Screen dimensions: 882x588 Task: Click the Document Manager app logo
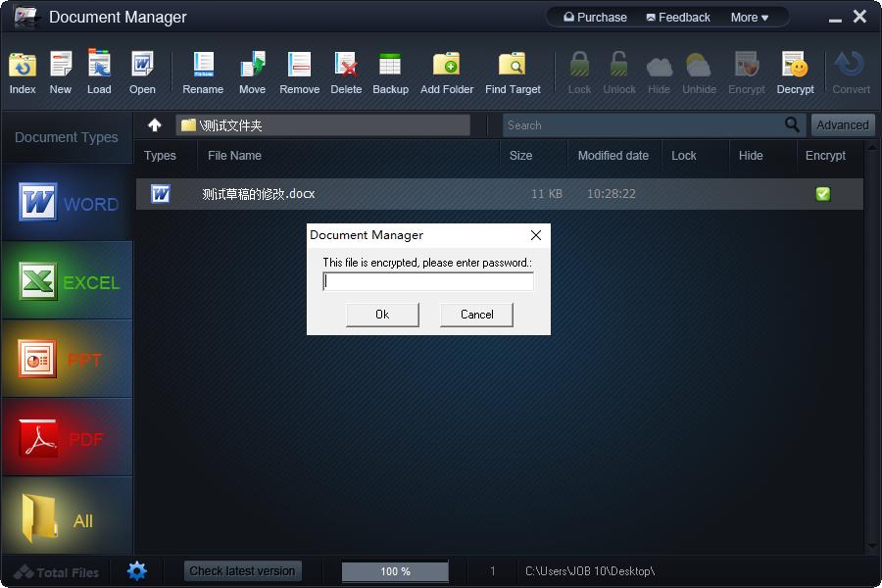25,17
